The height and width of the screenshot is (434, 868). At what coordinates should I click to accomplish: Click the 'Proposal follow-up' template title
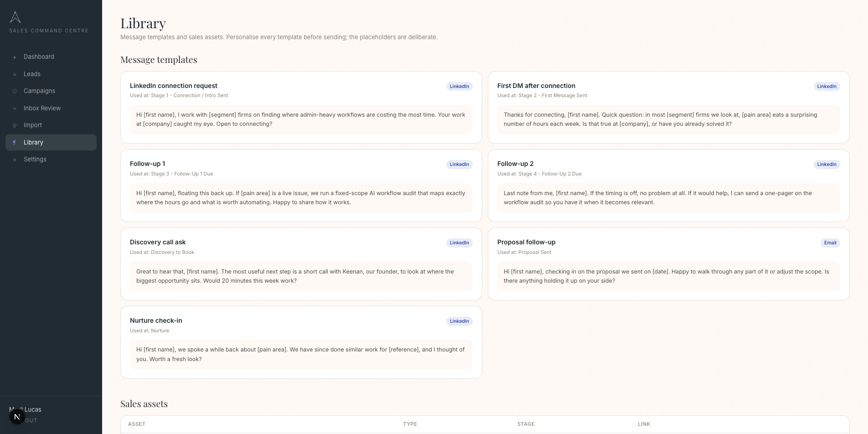[x=526, y=242]
